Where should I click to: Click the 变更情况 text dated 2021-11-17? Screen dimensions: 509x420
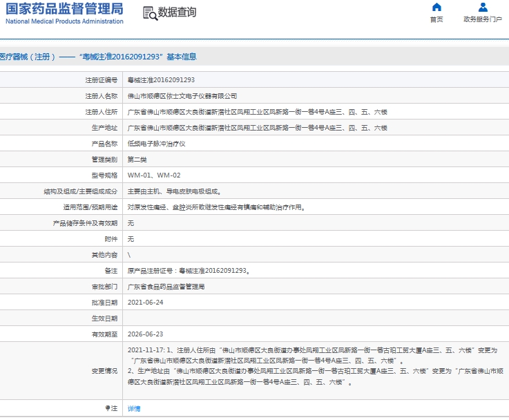tap(315, 366)
